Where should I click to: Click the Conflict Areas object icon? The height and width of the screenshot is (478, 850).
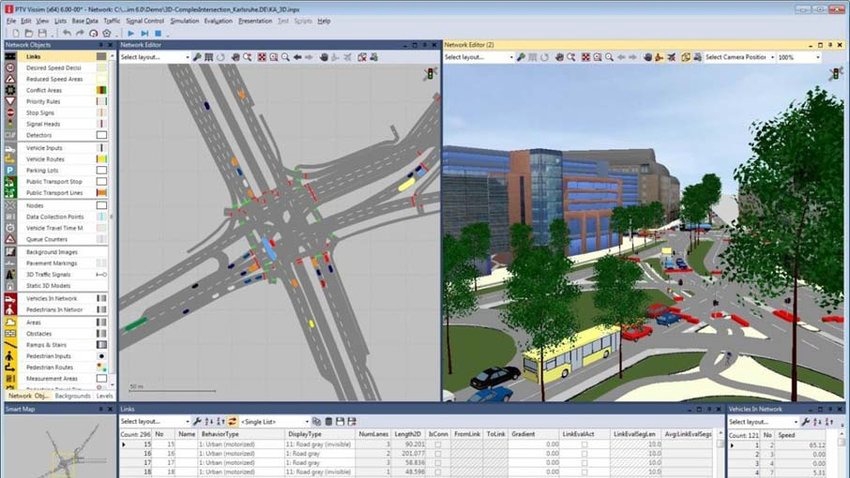click(x=9, y=90)
